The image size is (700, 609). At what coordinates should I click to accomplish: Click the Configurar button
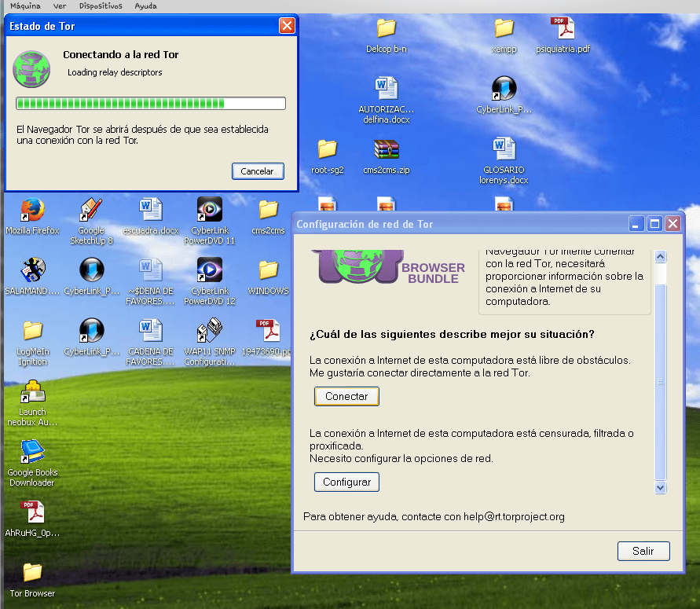pos(346,482)
